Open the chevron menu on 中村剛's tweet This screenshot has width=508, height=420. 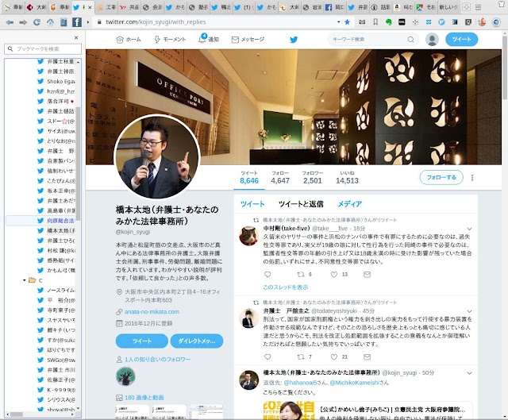pos(469,229)
